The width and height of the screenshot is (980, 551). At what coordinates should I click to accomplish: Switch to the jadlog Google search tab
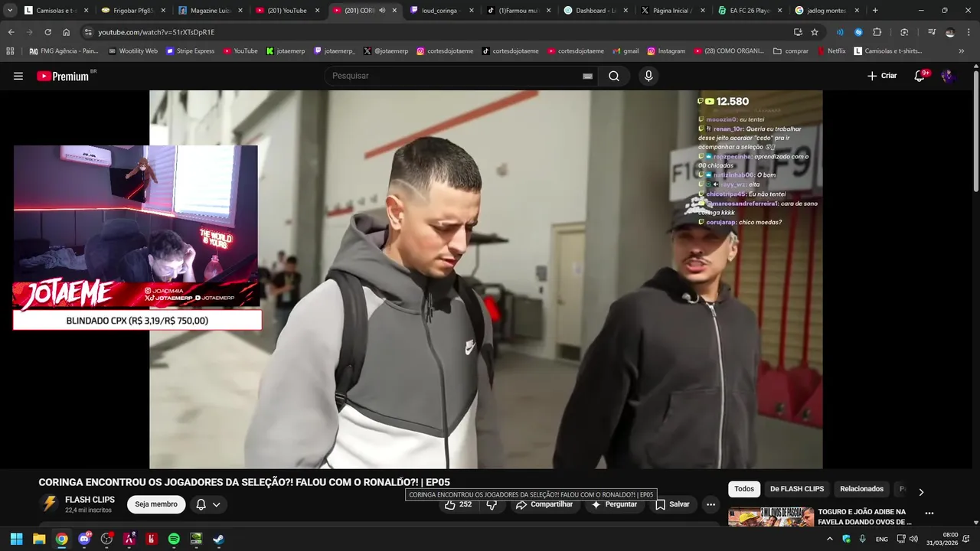coord(825,11)
